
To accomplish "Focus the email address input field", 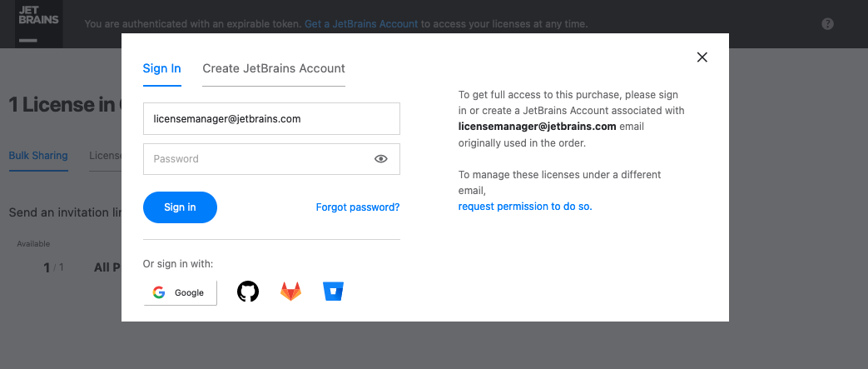I will (x=271, y=119).
